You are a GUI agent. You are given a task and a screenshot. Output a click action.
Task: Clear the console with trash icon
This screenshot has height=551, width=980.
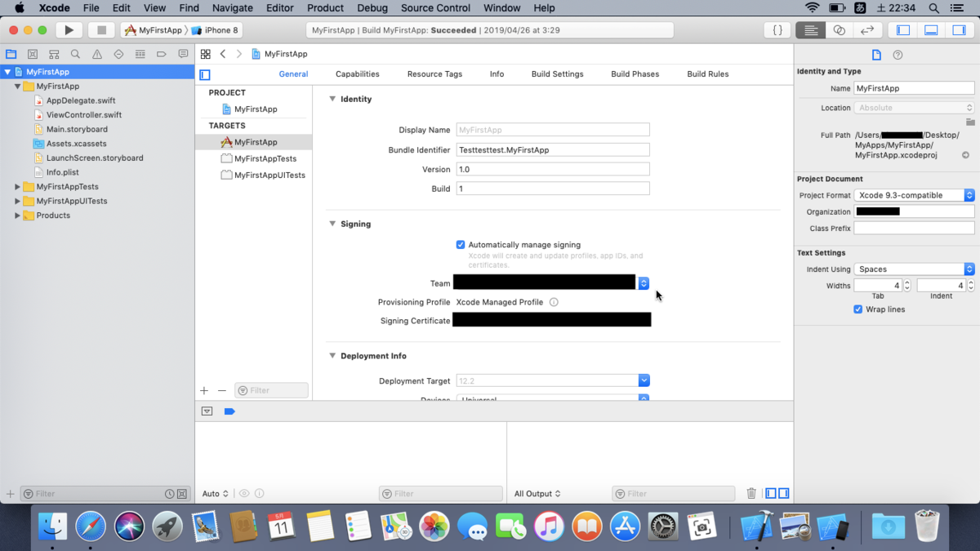coord(751,494)
